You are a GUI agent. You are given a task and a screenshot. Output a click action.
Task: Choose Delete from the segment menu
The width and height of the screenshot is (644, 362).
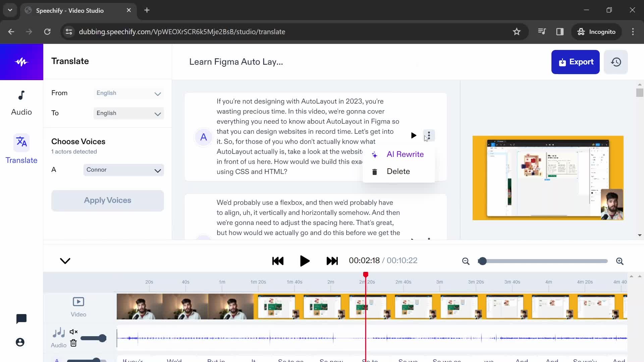coord(398,171)
